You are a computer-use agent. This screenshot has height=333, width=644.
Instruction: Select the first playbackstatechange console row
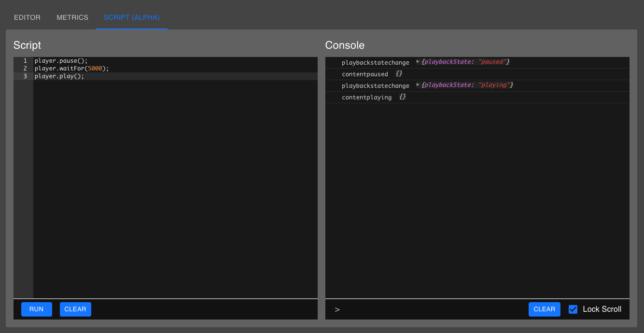pyautogui.click(x=376, y=62)
